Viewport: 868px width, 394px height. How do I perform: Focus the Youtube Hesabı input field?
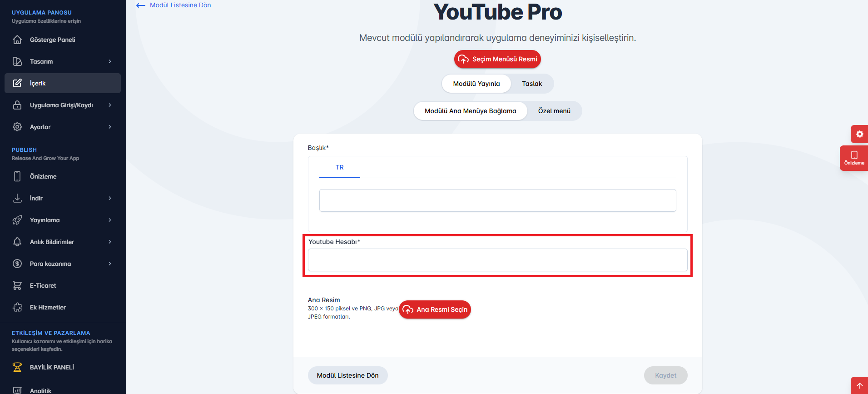(x=497, y=260)
